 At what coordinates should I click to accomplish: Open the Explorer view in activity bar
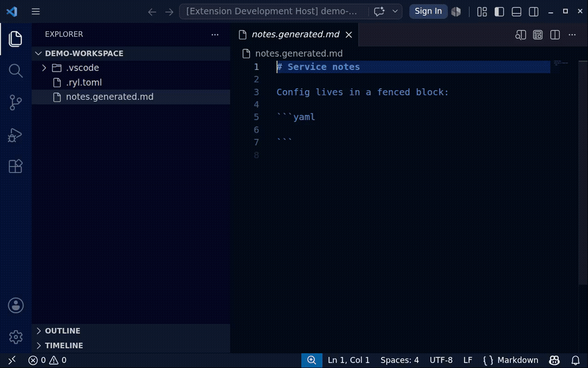[x=15, y=39]
